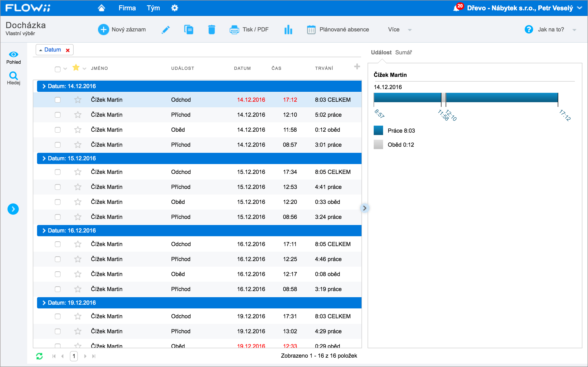Click the question mark help icon

(528, 30)
